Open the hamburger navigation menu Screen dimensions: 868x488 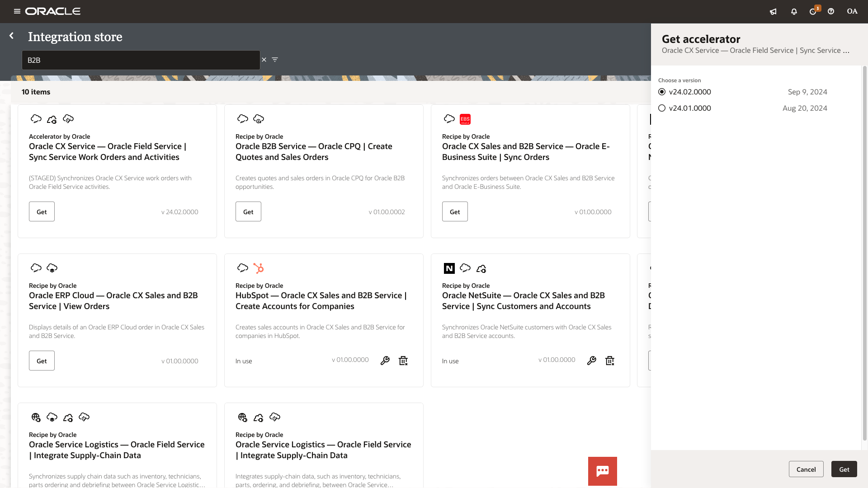17,11
